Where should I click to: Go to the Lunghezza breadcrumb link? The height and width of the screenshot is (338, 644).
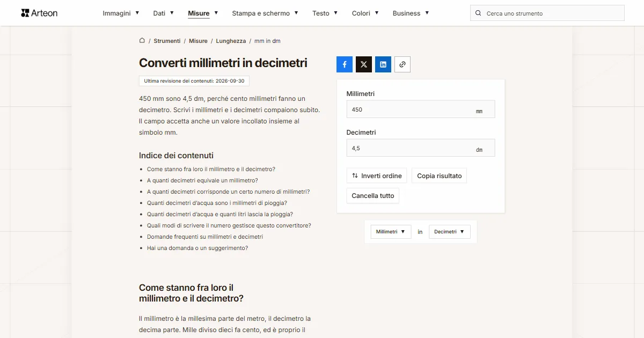tap(231, 41)
